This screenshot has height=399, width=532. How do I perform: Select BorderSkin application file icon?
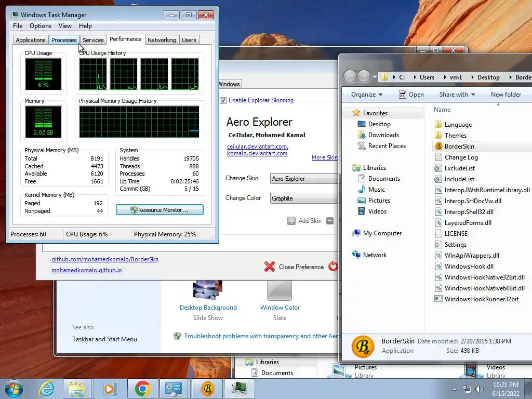(x=438, y=146)
